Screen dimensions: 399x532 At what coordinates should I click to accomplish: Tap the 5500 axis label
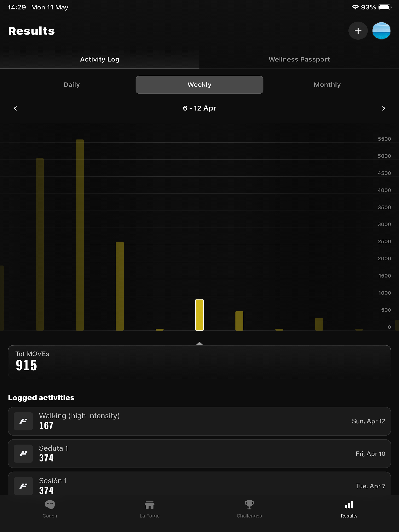[x=384, y=139]
